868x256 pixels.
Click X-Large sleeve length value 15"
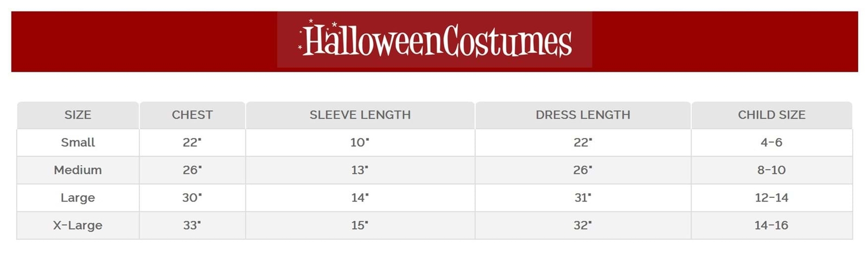coord(360,225)
